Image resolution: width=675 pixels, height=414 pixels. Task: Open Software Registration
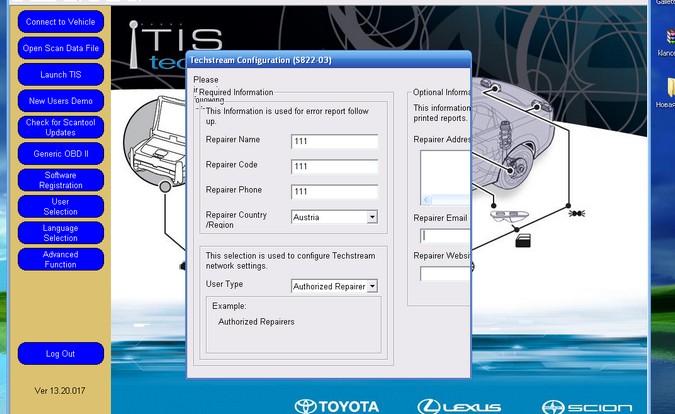61,180
